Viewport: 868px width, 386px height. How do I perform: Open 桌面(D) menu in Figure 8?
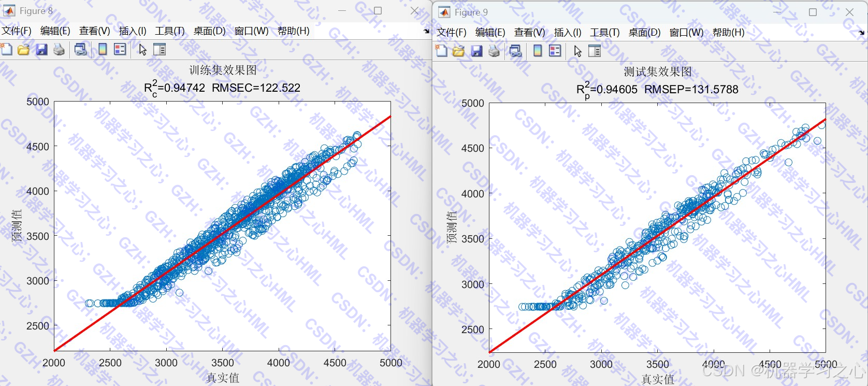209,31
